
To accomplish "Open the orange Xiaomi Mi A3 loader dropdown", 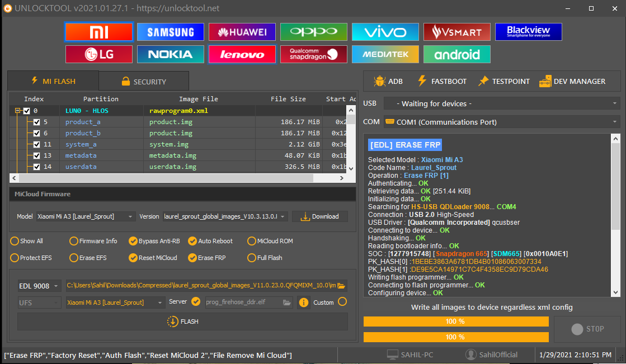I will pos(115,302).
